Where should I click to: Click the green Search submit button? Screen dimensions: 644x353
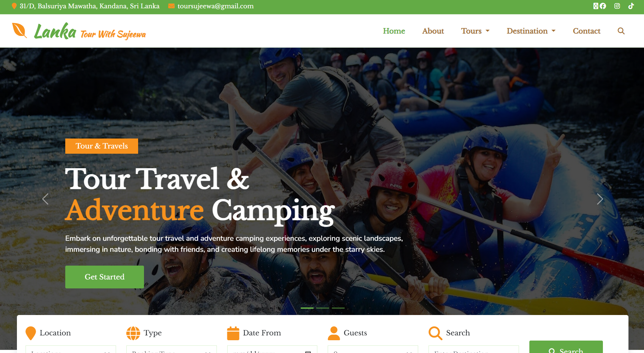(566, 347)
